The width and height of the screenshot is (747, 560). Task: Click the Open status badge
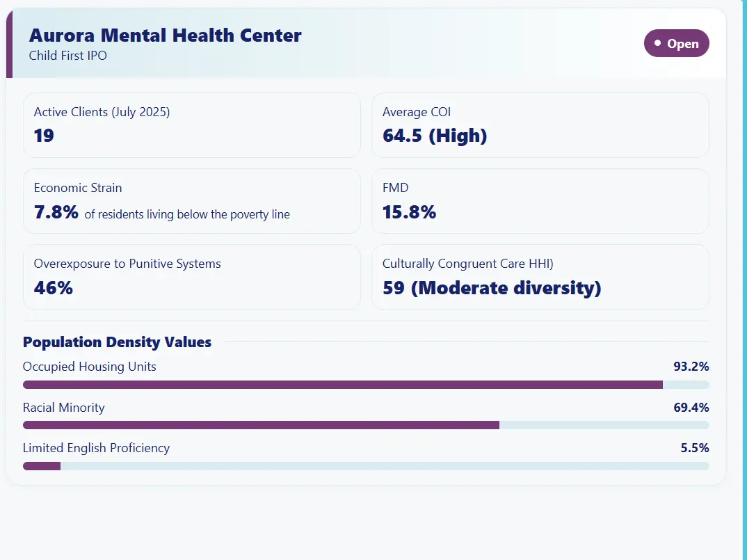click(x=676, y=43)
